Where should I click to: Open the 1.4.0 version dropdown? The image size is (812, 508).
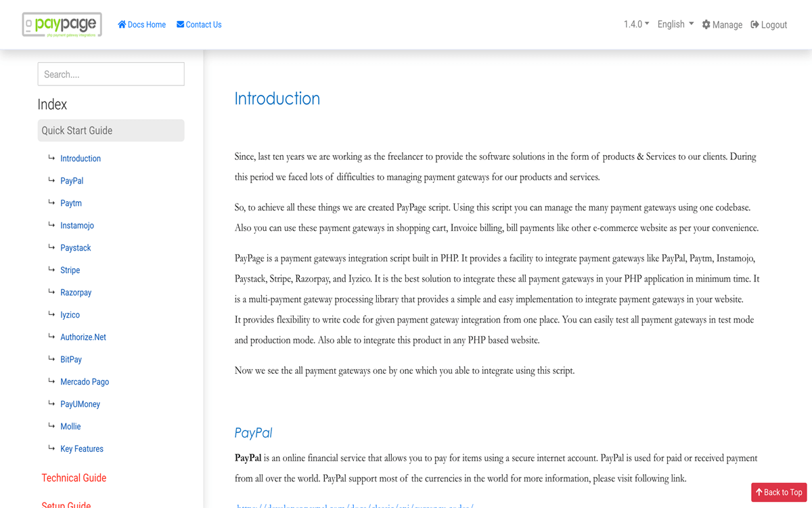(x=635, y=23)
